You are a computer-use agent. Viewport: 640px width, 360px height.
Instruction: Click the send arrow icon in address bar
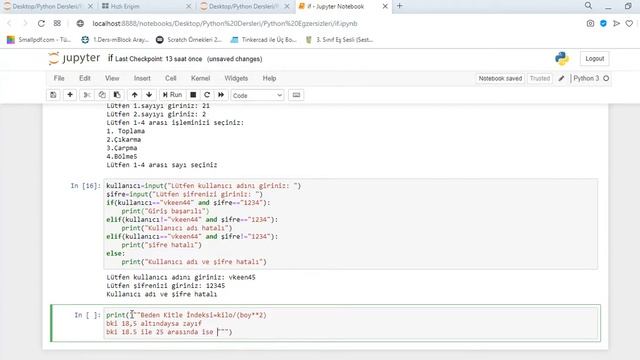coord(616,24)
